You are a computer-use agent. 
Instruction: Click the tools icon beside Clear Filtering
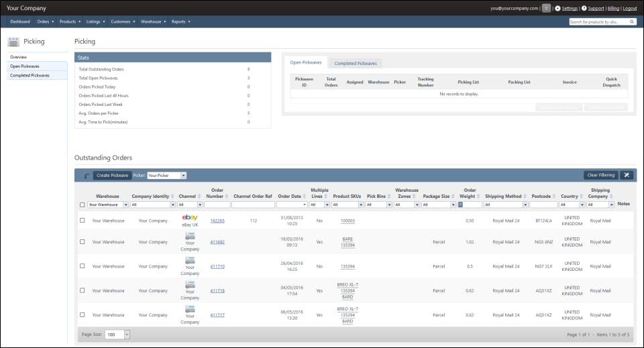pos(627,175)
